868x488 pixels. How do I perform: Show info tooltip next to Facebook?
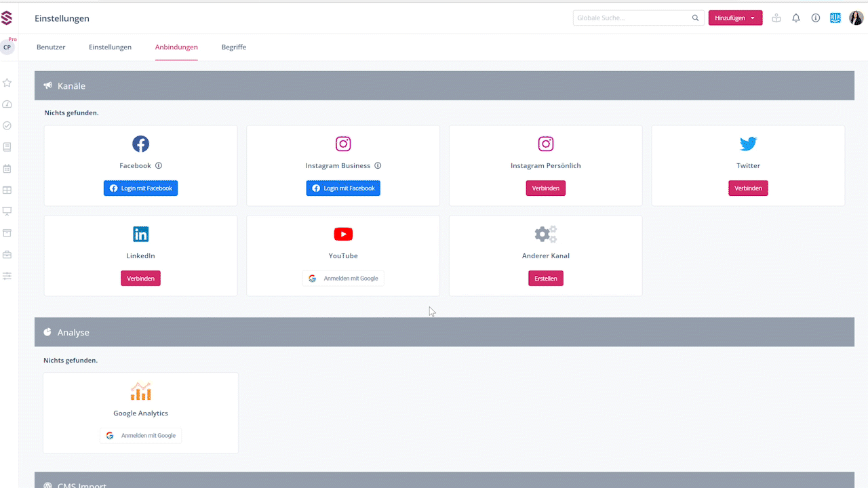tap(159, 165)
